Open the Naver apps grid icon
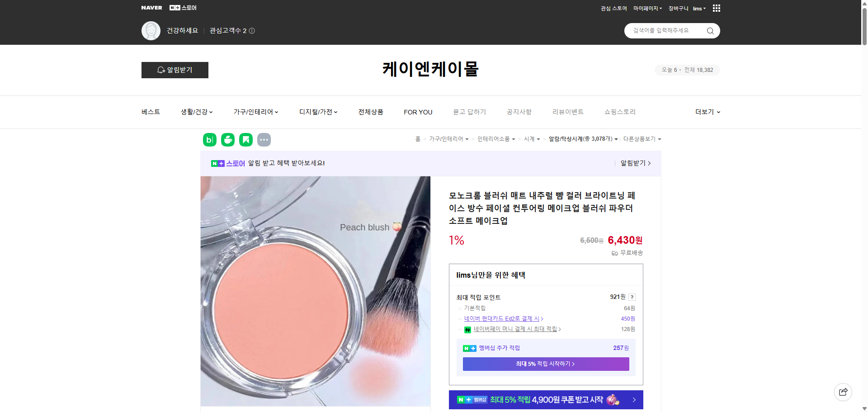This screenshot has width=868, height=412. pos(716,8)
